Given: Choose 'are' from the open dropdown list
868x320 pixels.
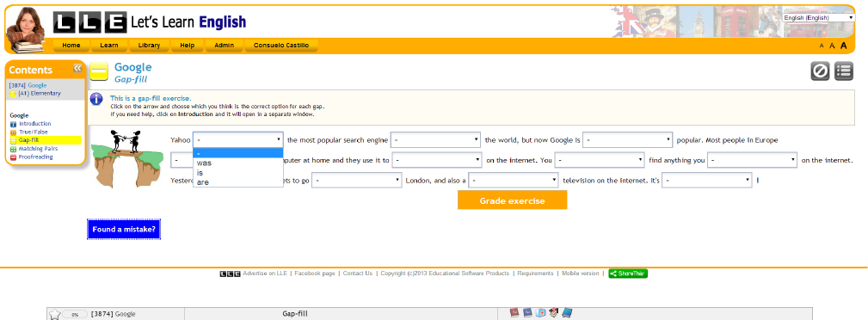Looking at the screenshot, I should 238,182.
